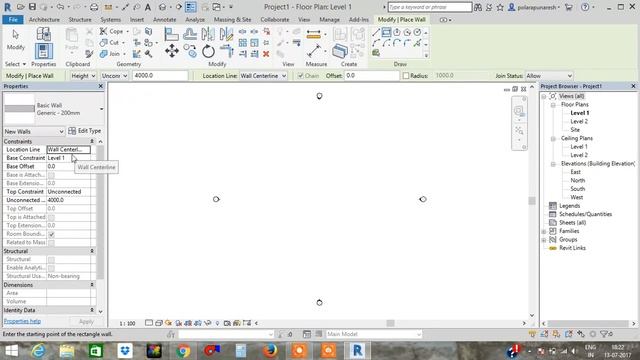Open the Manage ribbon tab
This screenshot has height=360, width=640.
tap(329, 20)
